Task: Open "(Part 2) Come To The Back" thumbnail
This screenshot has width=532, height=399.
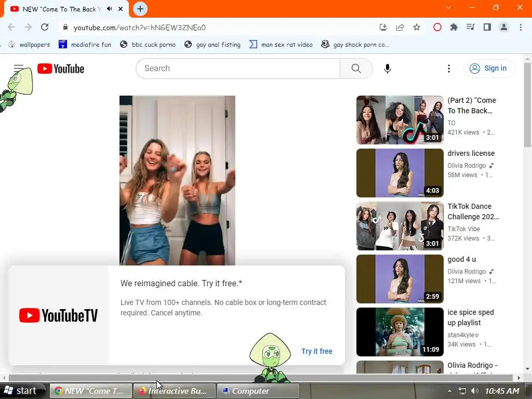Action: click(x=400, y=120)
